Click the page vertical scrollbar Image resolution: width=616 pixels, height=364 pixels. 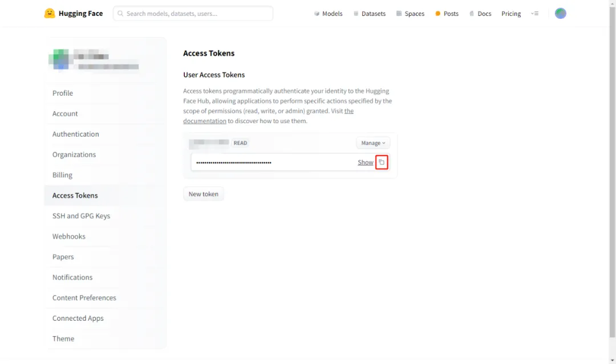[x=612, y=171]
